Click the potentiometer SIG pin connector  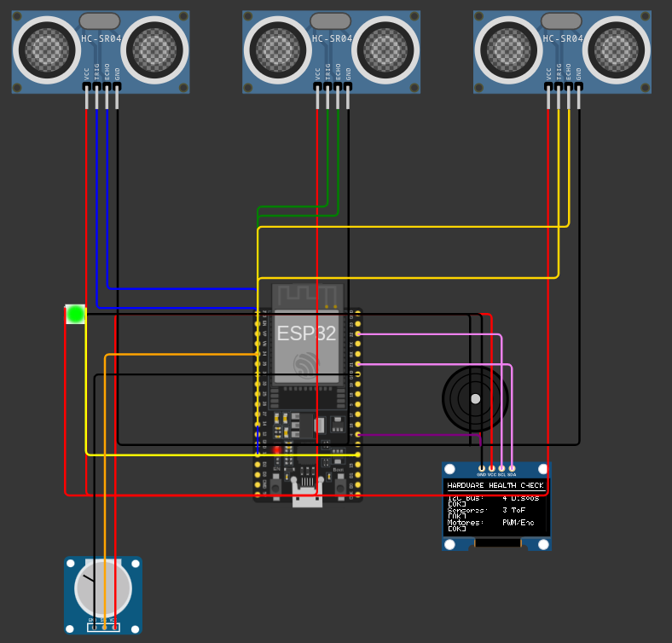[105, 628]
